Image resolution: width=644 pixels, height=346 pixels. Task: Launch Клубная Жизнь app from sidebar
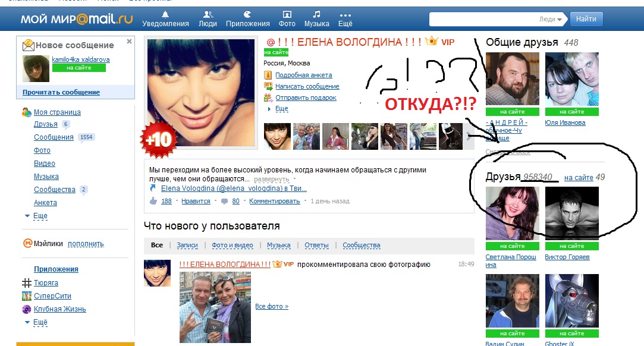click(60, 309)
